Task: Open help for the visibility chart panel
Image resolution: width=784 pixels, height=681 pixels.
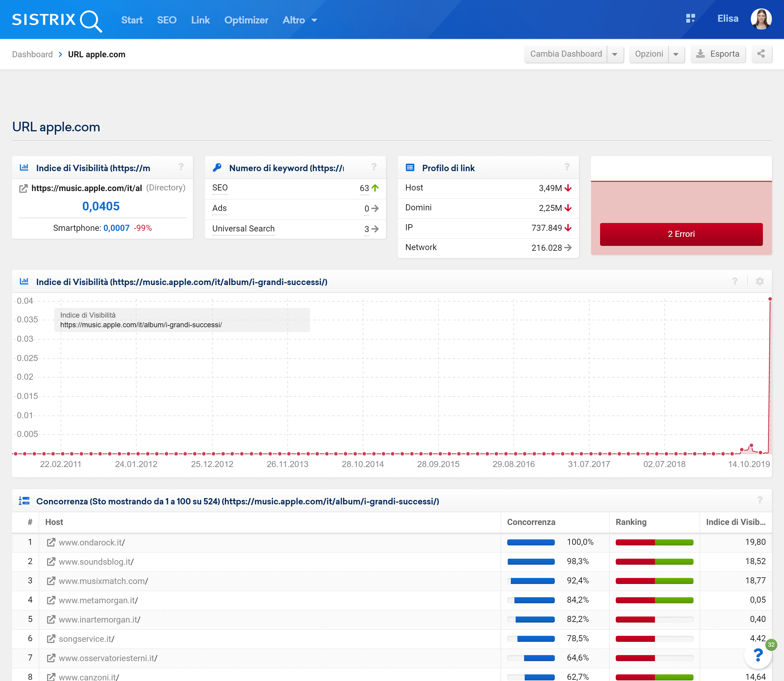Action: [x=735, y=281]
